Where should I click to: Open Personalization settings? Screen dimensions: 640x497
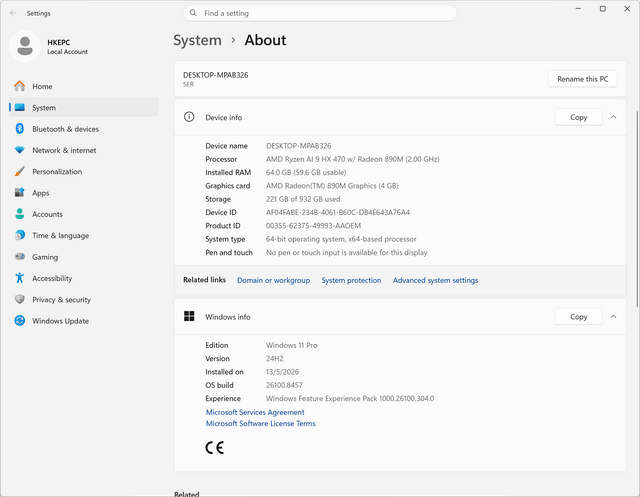point(84,171)
